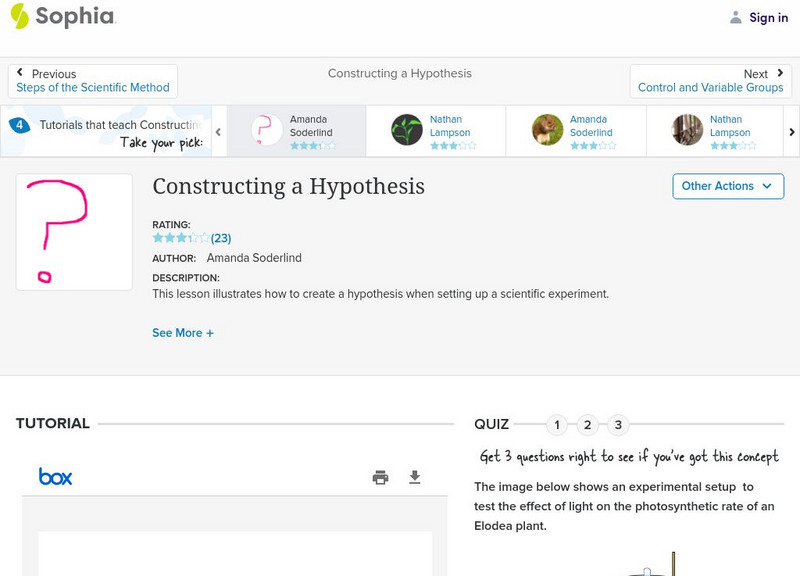Click the print icon in Box viewer
Image resolution: width=800 pixels, height=576 pixels.
[x=380, y=477]
